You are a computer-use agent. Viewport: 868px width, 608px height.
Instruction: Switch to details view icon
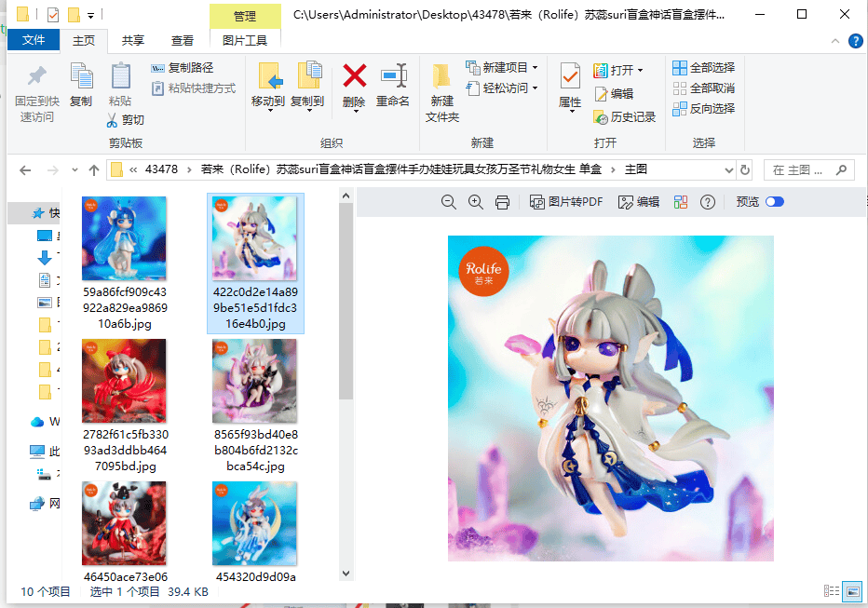[832, 591]
